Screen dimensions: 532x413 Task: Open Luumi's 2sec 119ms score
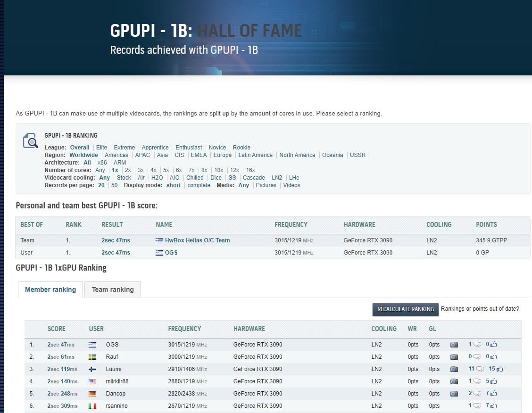(62, 369)
